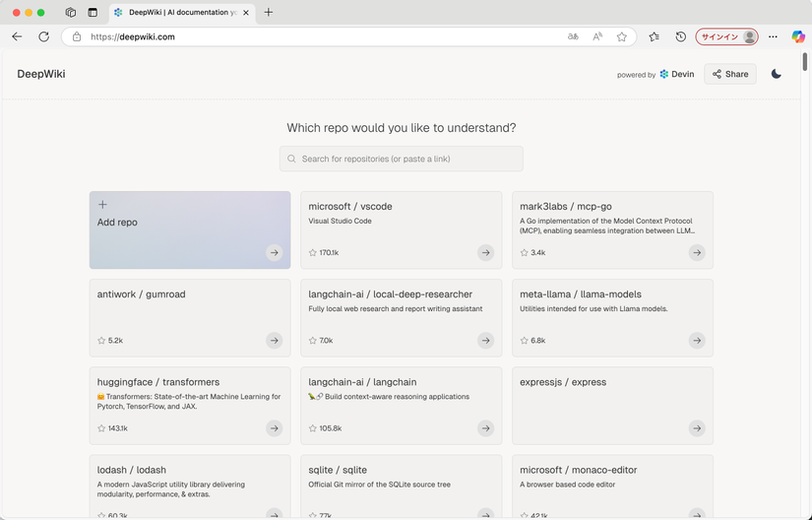The width and height of the screenshot is (812, 520).
Task: Focus the repository search field
Action: pyautogui.click(x=402, y=159)
